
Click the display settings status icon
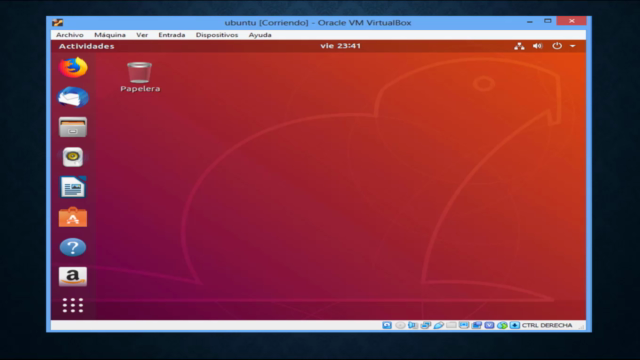(464, 325)
